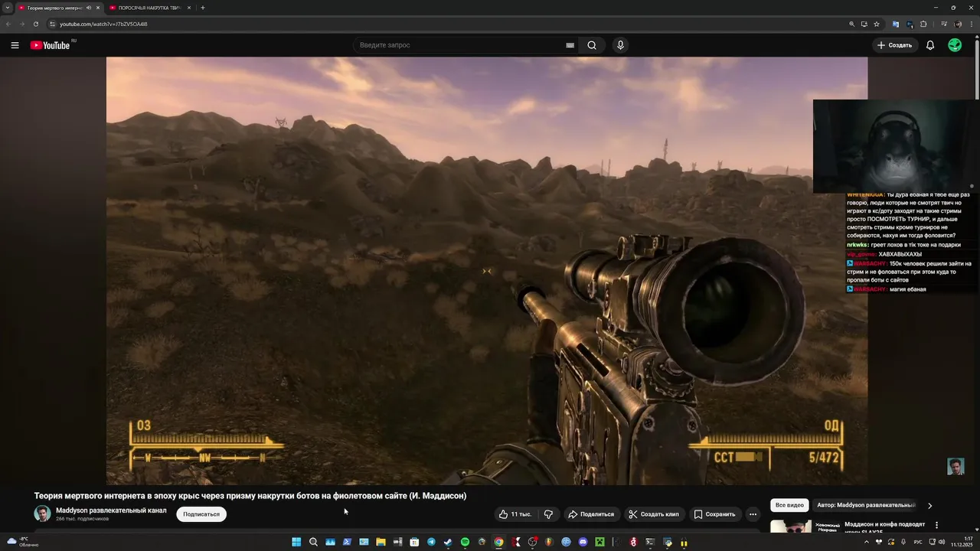Switch the "РУС" input language
Screen dimensions: 980x551
tap(918, 542)
